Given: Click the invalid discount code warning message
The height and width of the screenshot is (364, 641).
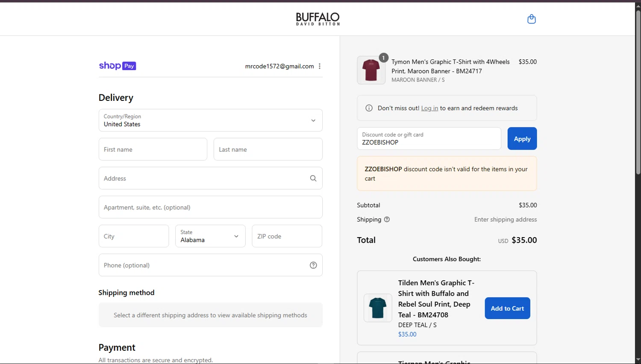Looking at the screenshot, I should (447, 173).
